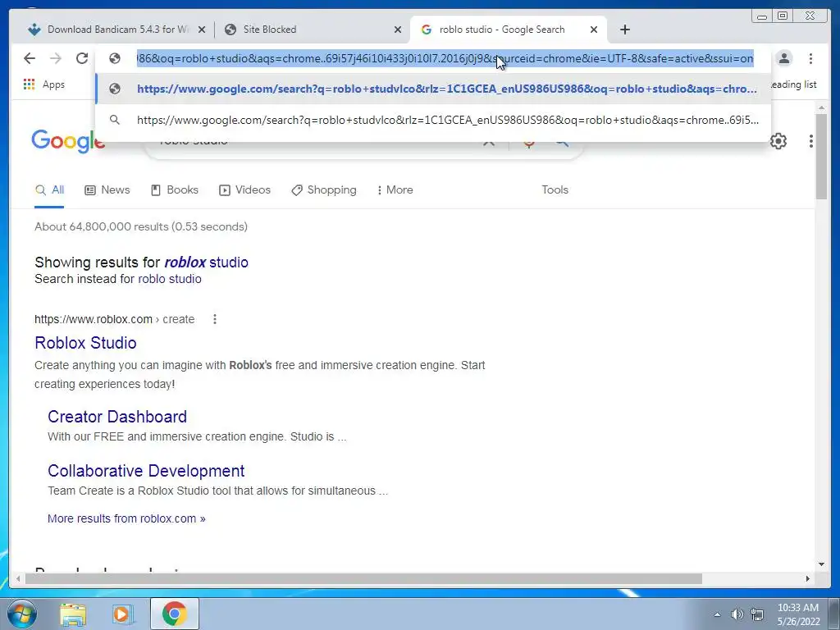Viewport: 840px width, 630px height.
Task: Show hidden system tray icons
Action: (717, 614)
